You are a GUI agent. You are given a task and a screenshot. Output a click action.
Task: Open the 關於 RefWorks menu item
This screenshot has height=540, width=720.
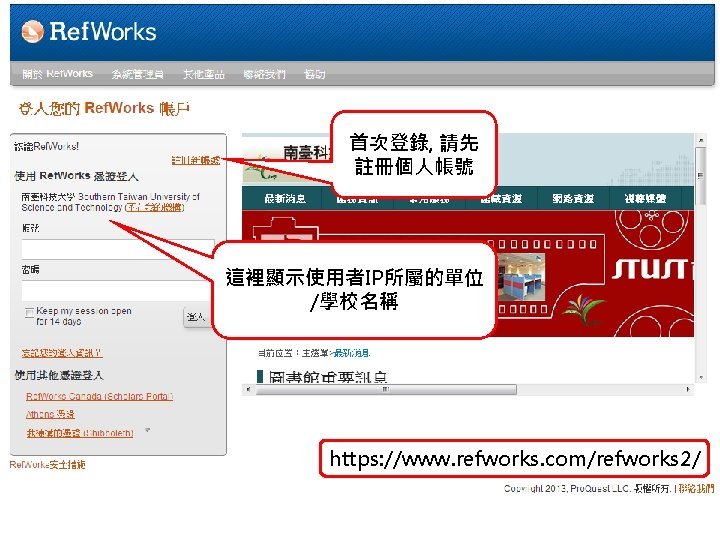[x=57, y=74]
